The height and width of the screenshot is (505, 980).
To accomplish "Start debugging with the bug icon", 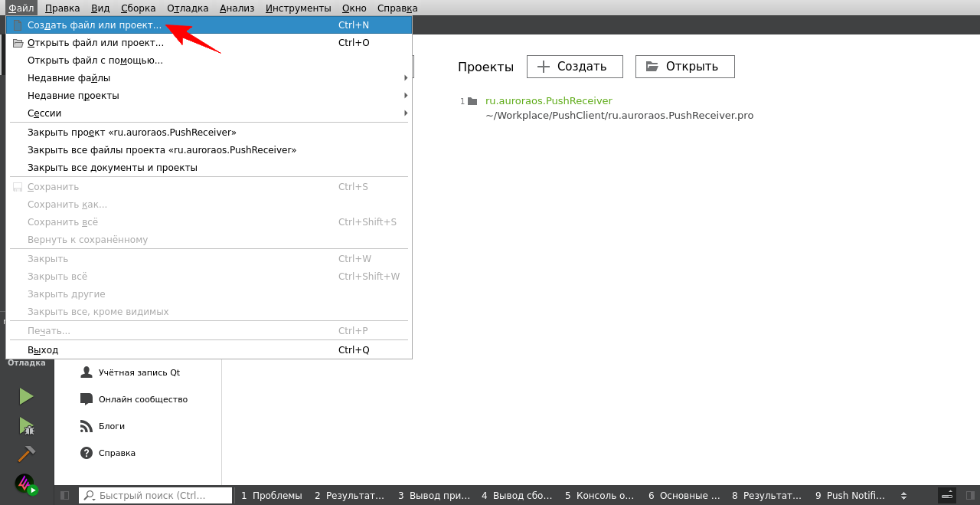I will tap(26, 426).
